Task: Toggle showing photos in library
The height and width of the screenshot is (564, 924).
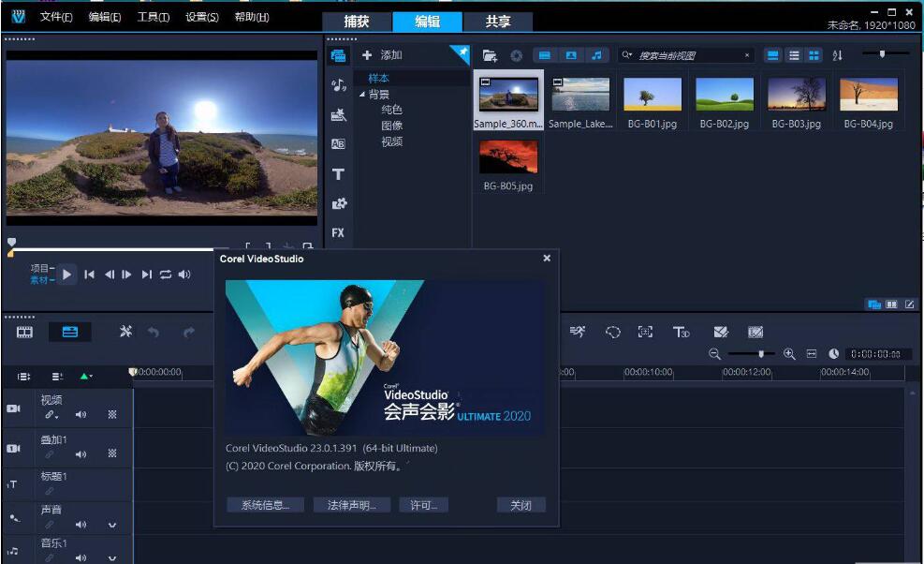Action: (x=571, y=55)
